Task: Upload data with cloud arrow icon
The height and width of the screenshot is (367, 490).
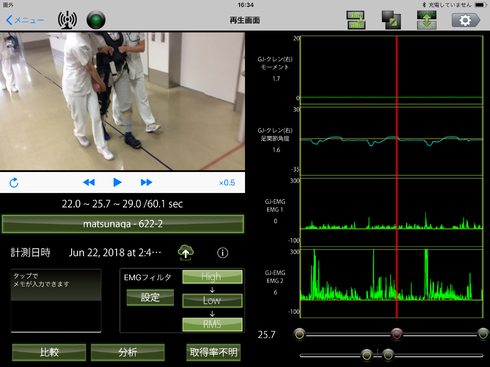Action: (x=186, y=253)
